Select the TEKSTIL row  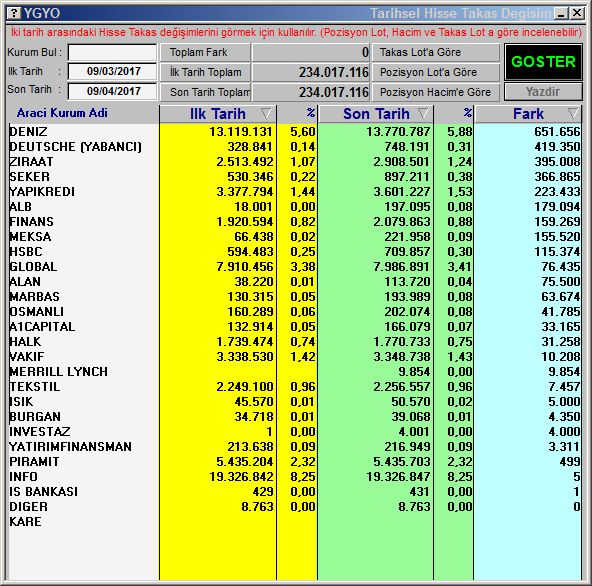294,387
